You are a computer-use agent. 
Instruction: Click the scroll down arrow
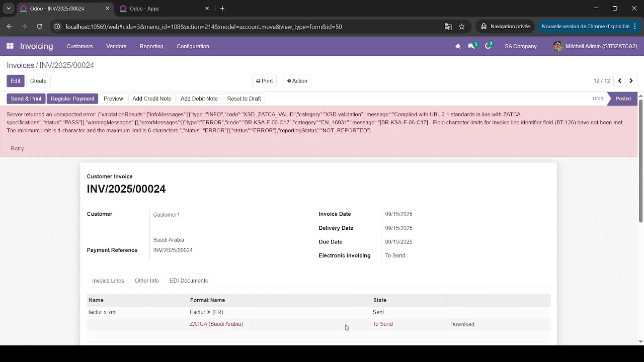pyautogui.click(x=640, y=341)
